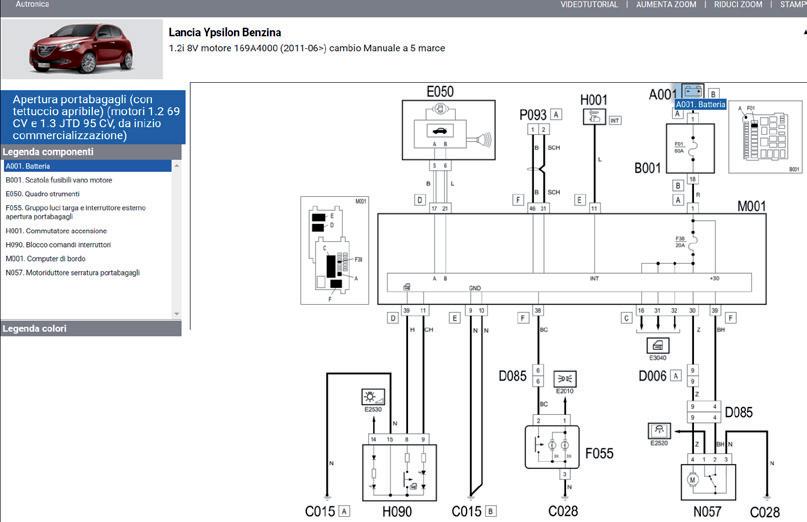The width and height of the screenshot is (807, 522).
Task: Click the A connector box beside P093
Action: coord(556,114)
